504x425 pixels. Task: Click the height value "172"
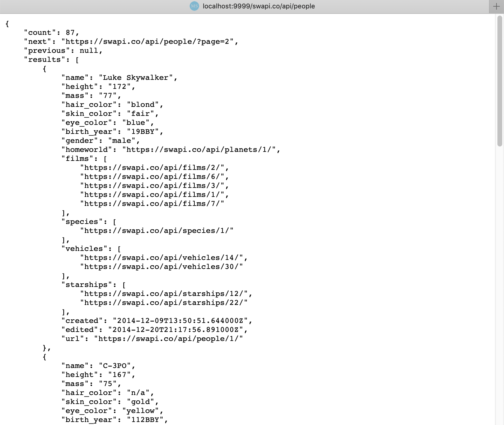pos(119,86)
